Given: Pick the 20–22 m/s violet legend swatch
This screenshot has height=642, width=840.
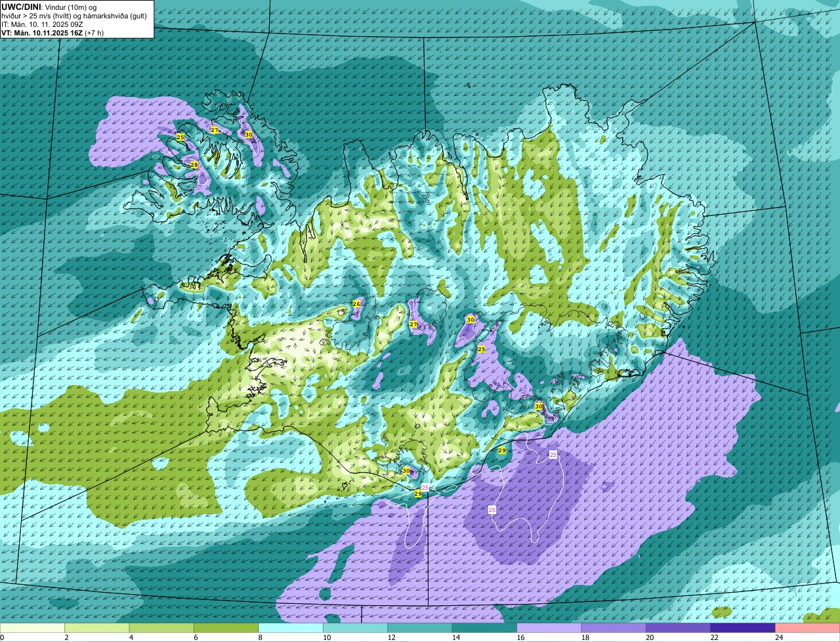Looking at the screenshot, I should tap(679, 628).
